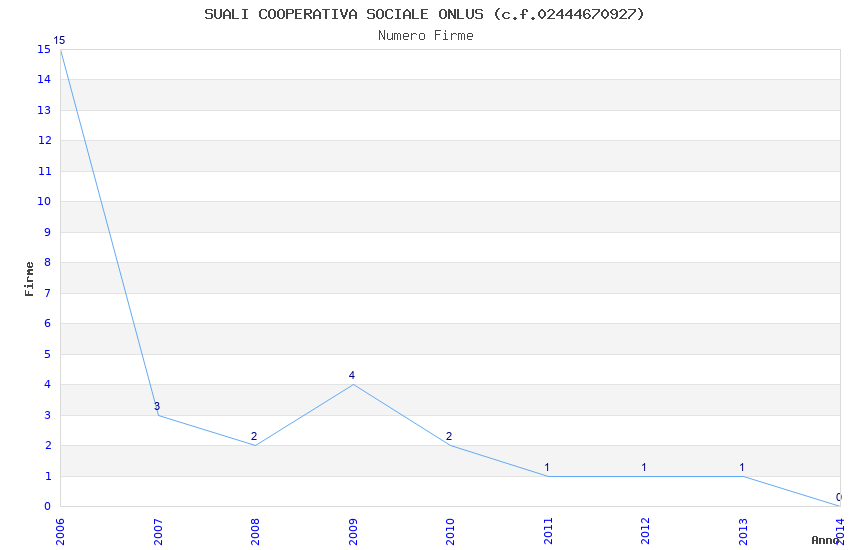
Task: Click the 5 tick on the y-axis
Action: (48, 354)
